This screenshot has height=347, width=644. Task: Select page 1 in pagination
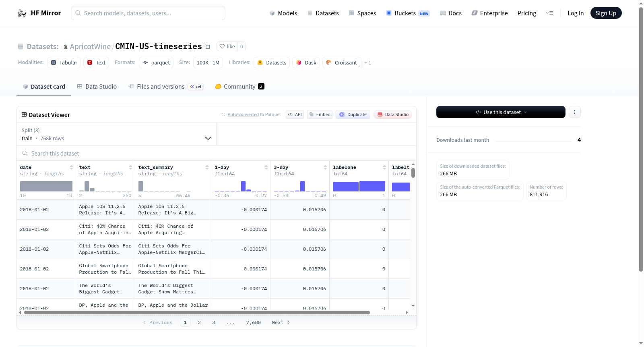coord(185,322)
